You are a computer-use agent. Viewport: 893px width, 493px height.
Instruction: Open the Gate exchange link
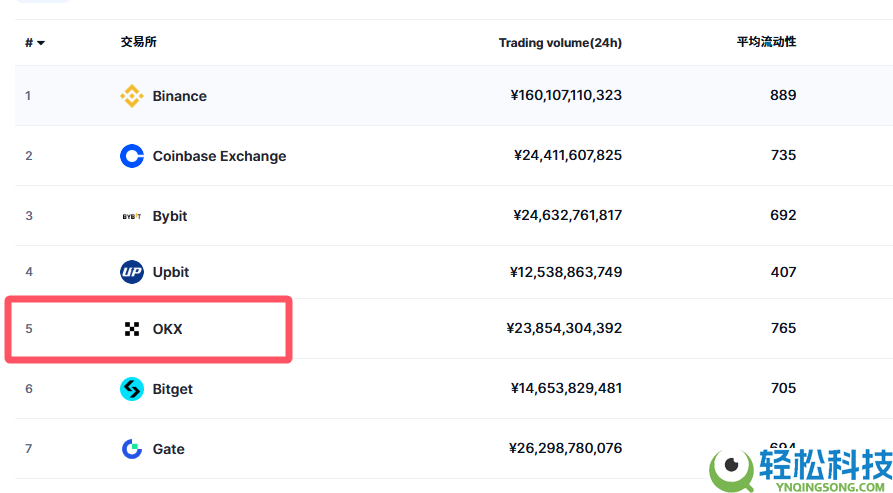169,449
